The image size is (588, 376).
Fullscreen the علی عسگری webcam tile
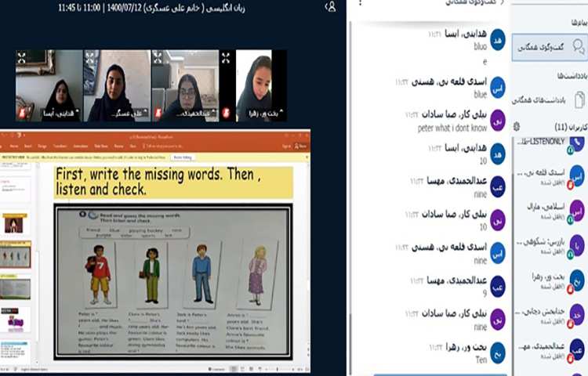pyautogui.click(x=89, y=57)
